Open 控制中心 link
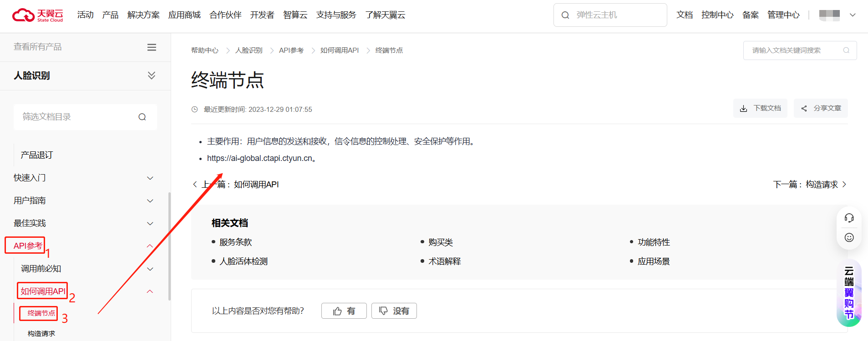This screenshot has width=868, height=341. point(717,15)
